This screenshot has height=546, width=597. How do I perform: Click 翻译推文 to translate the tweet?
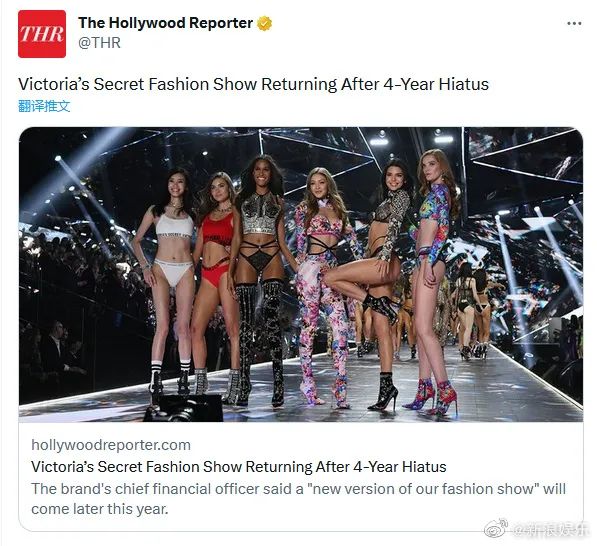[x=44, y=106]
